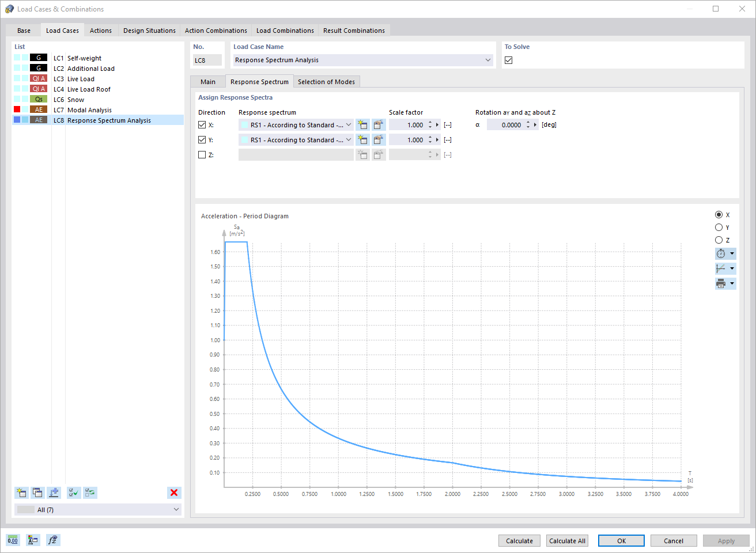Expand the All (7) filter dropdown
Image resolution: width=756 pixels, height=553 pixels.
point(176,509)
